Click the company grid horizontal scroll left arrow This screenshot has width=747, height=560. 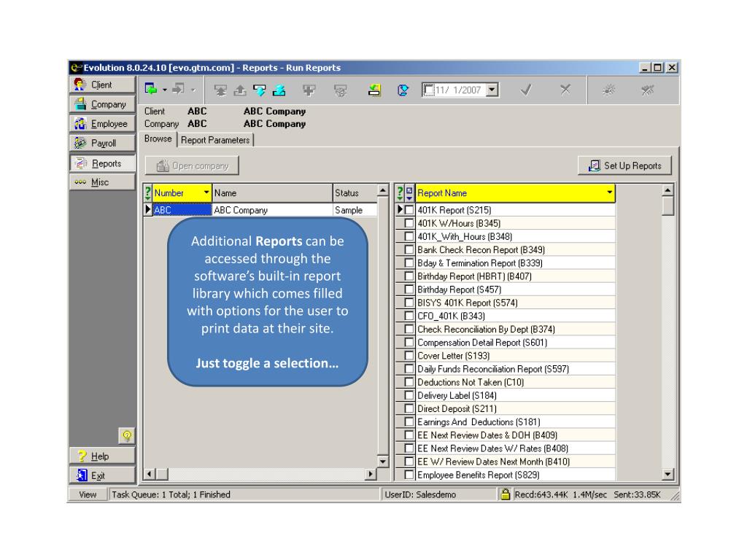click(150, 474)
